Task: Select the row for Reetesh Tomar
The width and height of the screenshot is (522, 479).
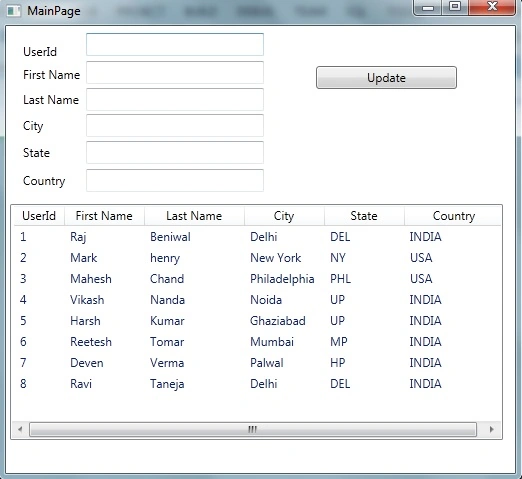Action: point(257,342)
